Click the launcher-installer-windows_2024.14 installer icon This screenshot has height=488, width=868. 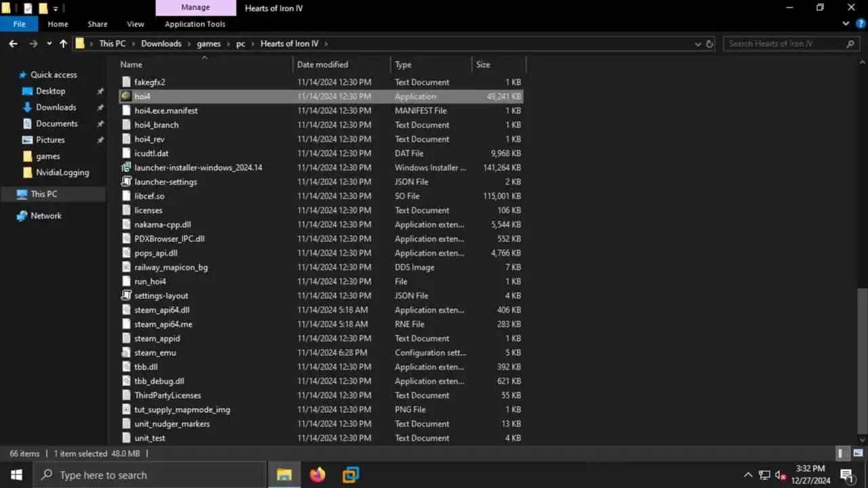coord(126,167)
